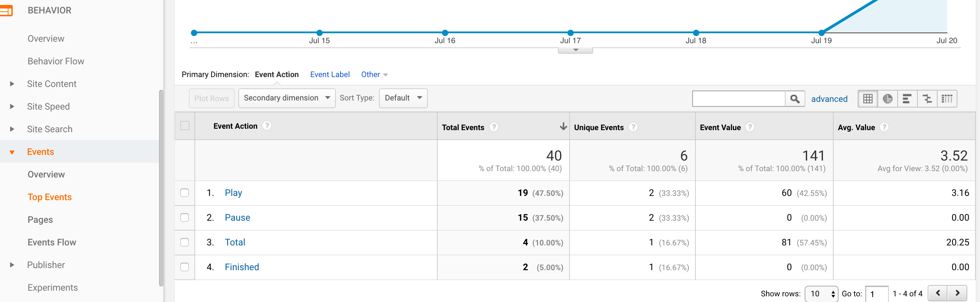Select the pivot table view icon
The width and height of the screenshot is (980, 302).
pos(947,99)
